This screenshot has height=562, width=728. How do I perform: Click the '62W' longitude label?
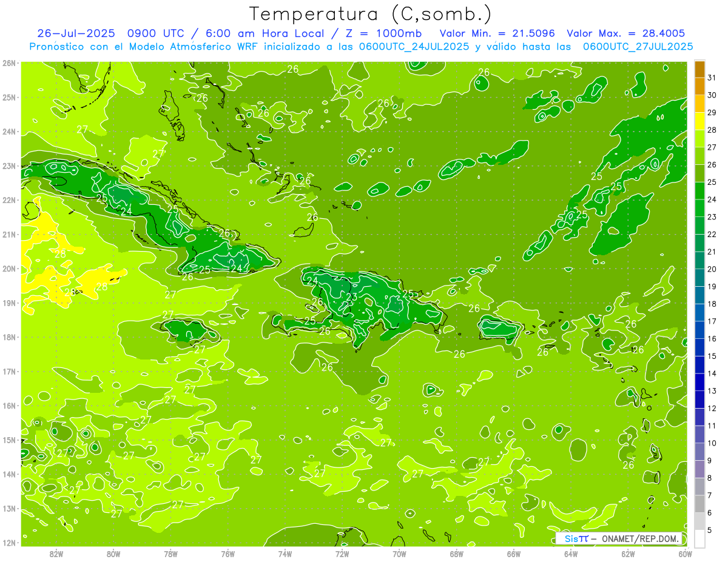click(x=628, y=554)
